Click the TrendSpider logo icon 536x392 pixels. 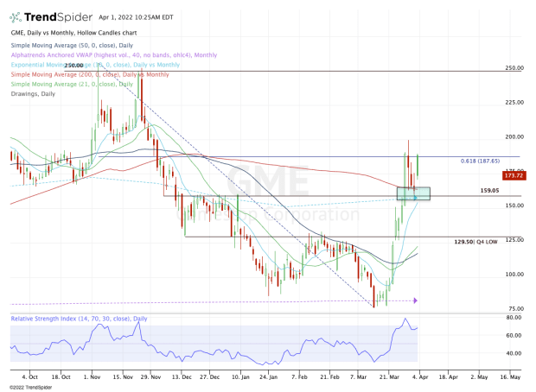pyautogui.click(x=17, y=16)
